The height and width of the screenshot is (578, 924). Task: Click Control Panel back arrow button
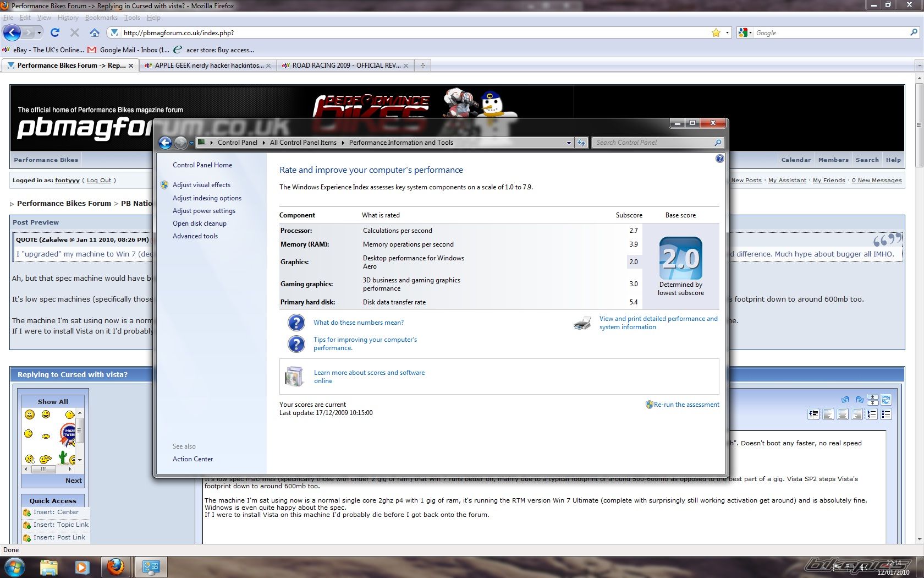click(165, 143)
